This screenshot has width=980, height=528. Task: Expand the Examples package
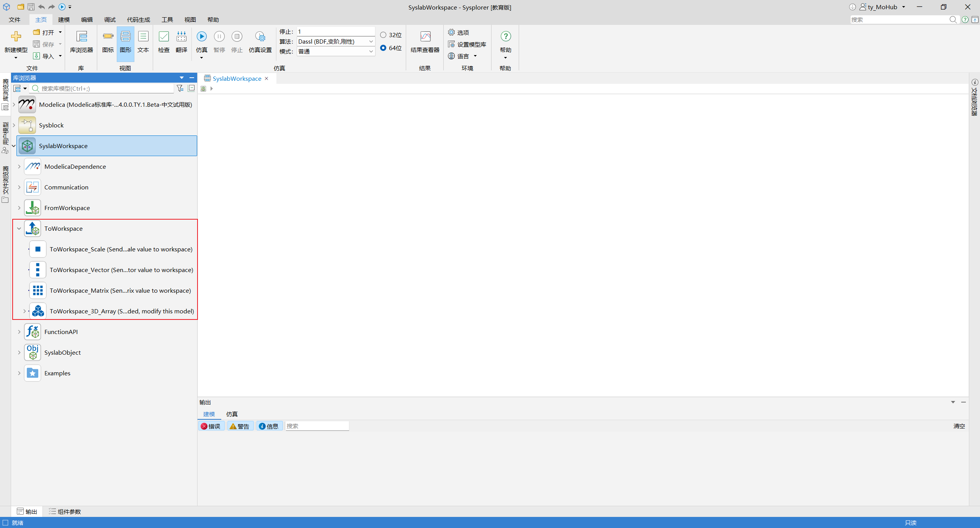coord(19,373)
